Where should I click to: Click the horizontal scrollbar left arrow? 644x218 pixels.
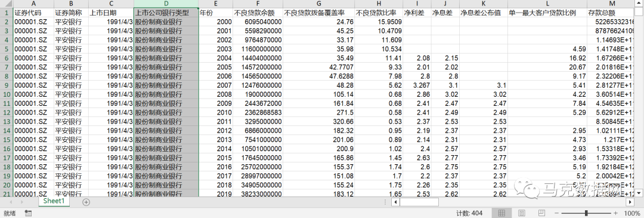(395, 202)
